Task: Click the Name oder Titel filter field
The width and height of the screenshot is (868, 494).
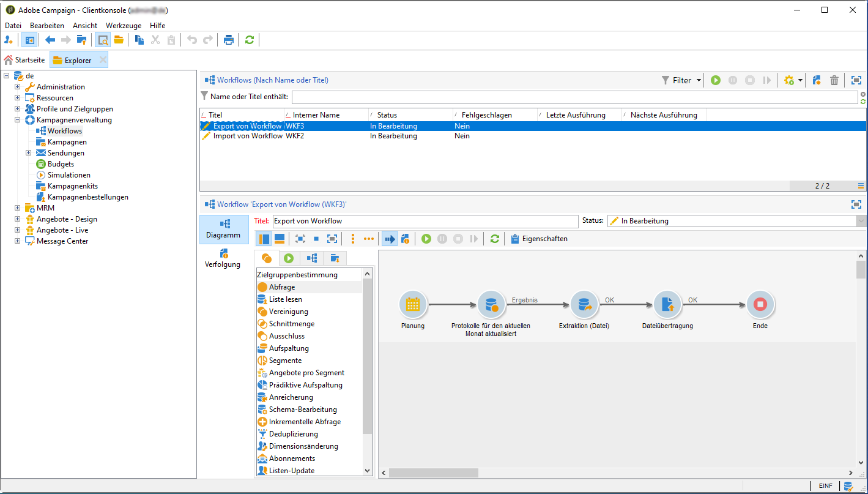Action: coord(574,97)
